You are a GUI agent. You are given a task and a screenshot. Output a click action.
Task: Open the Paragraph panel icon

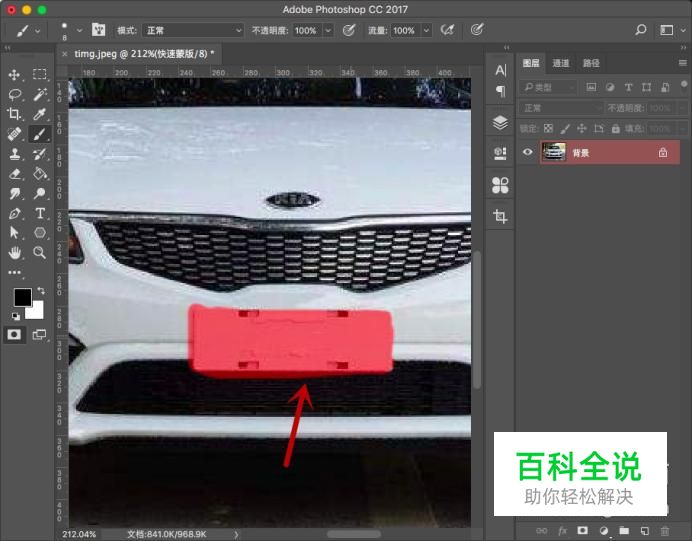500,91
